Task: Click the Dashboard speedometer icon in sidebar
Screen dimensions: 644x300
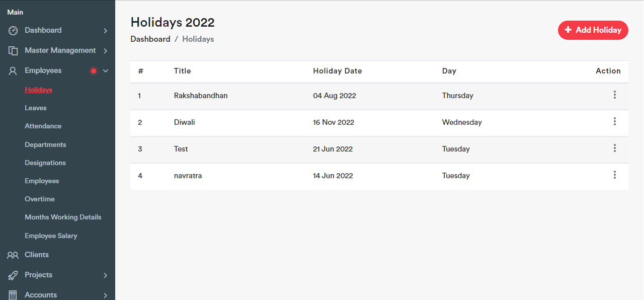Action: pyautogui.click(x=13, y=31)
